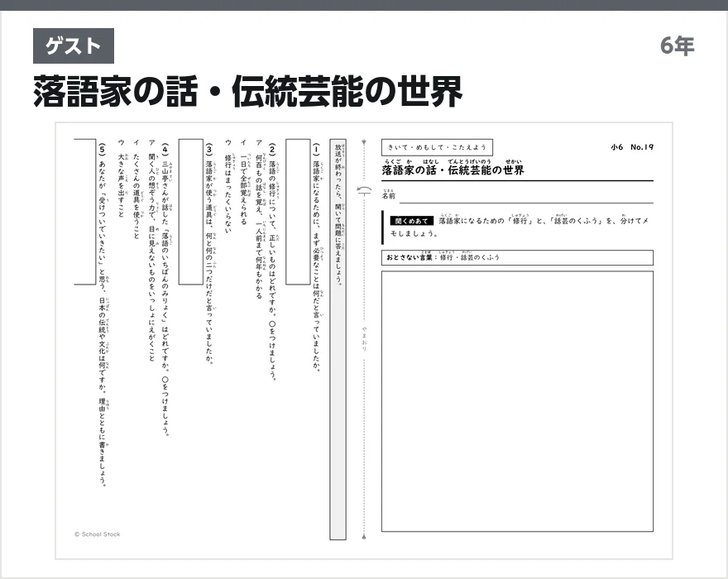Select option イ 一日で全部覚えられる
Viewport: 728px width, 579px height.
pyautogui.click(x=244, y=181)
